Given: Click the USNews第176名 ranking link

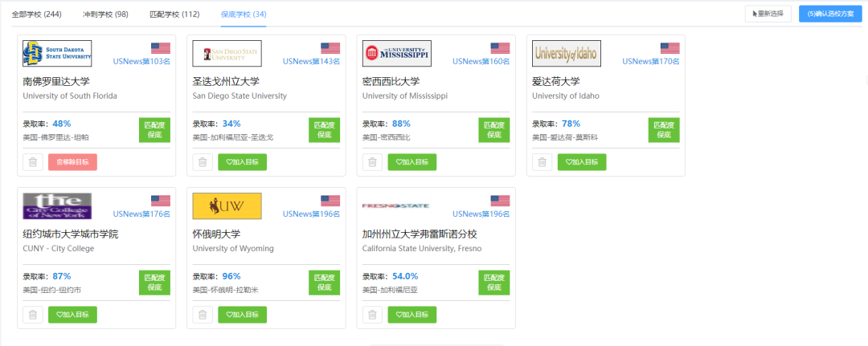Looking at the screenshot, I should 141,214.
